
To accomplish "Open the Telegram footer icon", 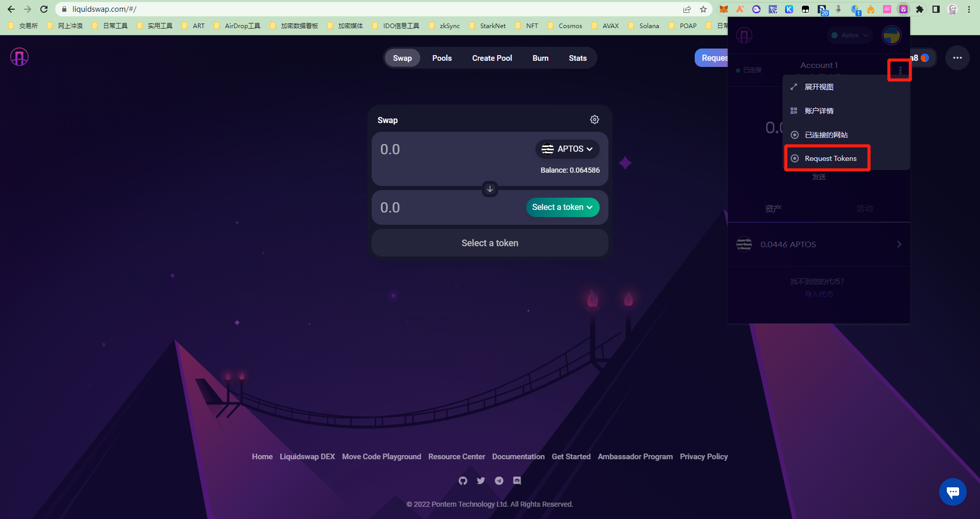I will pyautogui.click(x=499, y=481).
